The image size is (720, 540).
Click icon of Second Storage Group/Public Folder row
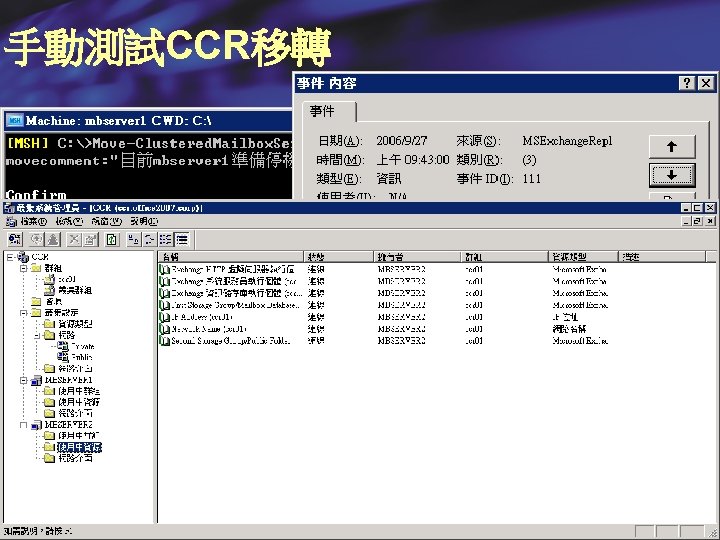[164, 341]
